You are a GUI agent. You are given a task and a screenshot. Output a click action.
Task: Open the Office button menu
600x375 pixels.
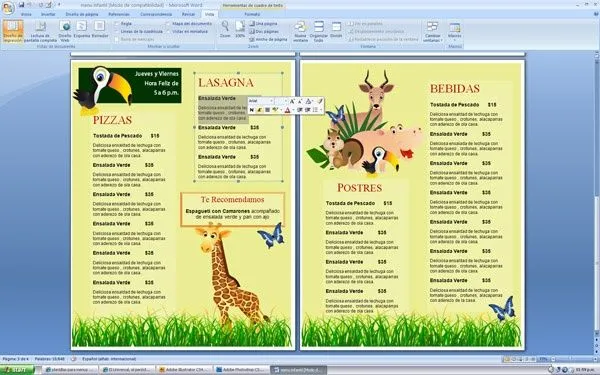coord(8,7)
